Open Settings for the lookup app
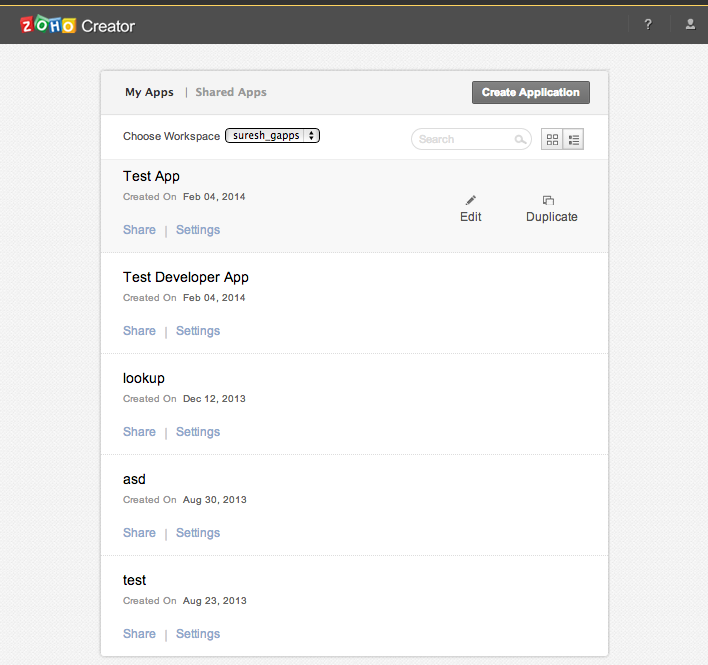The width and height of the screenshot is (708, 665). [x=198, y=432]
